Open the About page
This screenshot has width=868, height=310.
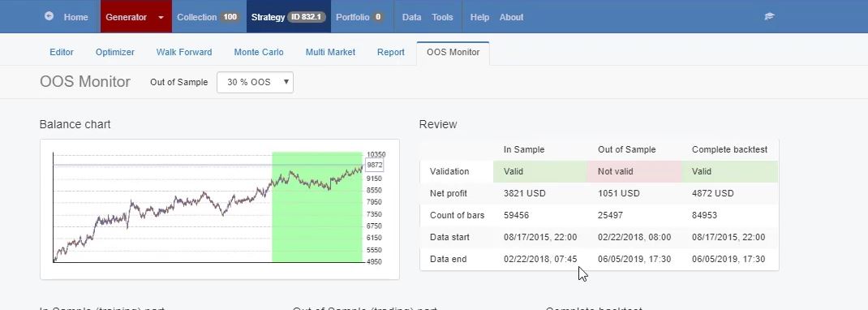(x=511, y=17)
